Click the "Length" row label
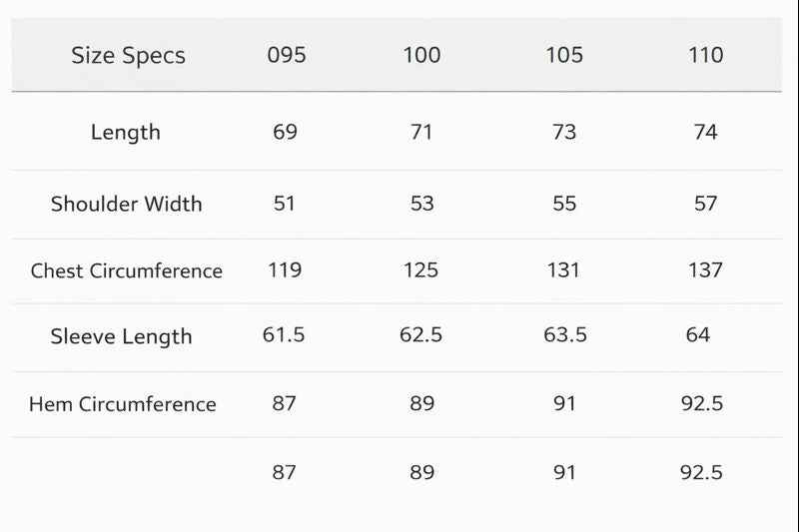 pyautogui.click(x=125, y=132)
